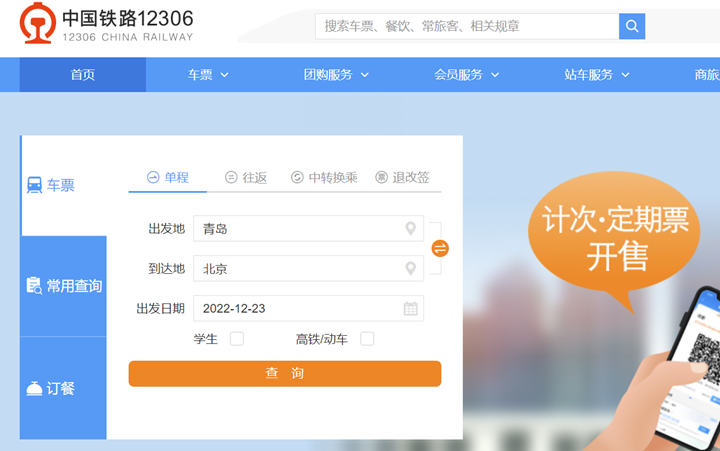Select the 往返 round-trip option
This screenshot has width=720, height=451.
tap(246, 177)
